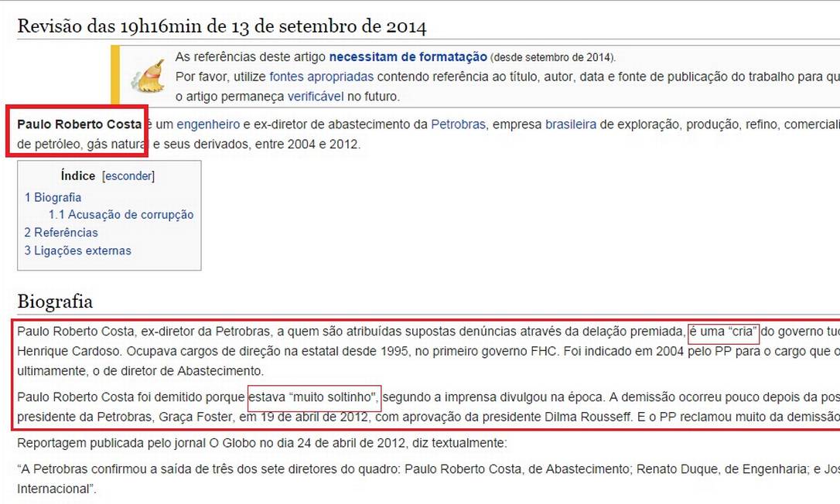
Task: Hide the Índice using the "esconder" toggle
Action: point(128,176)
